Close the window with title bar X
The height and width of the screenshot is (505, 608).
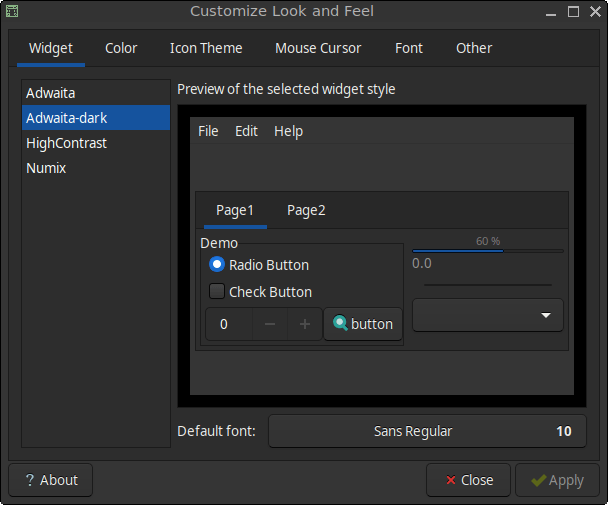click(595, 12)
